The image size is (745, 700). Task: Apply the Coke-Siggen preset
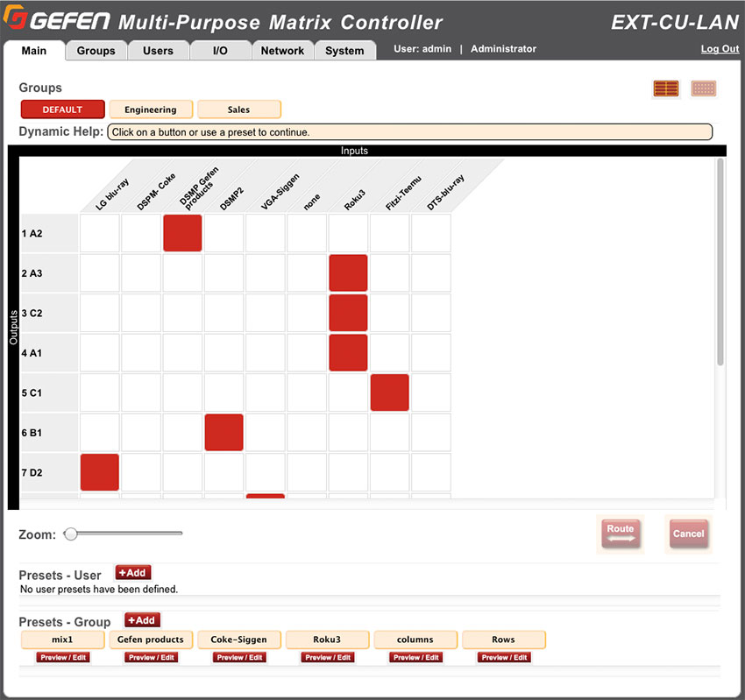point(238,639)
